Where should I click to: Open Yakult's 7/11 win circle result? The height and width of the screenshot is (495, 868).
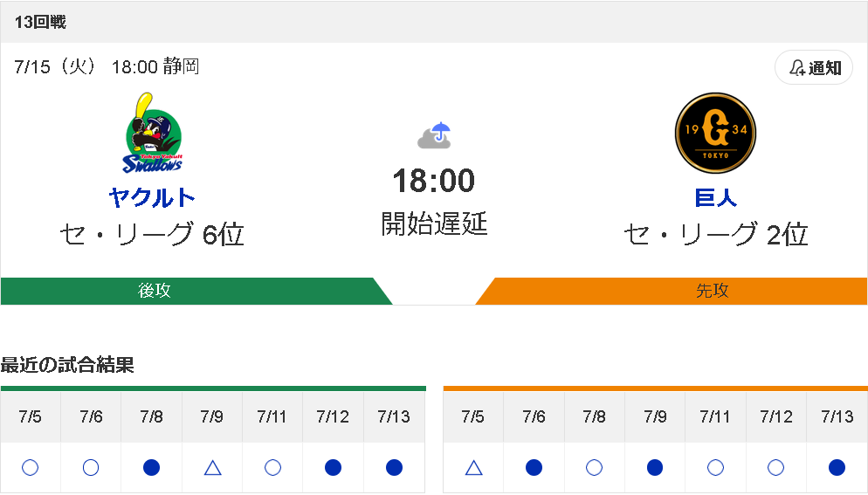point(272,468)
